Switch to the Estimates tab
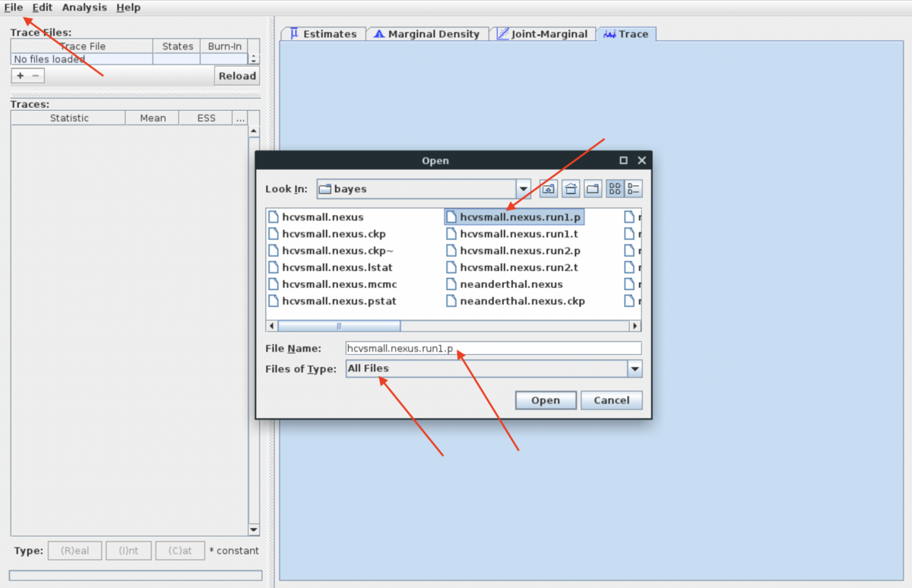The height and width of the screenshot is (588, 912). point(324,34)
